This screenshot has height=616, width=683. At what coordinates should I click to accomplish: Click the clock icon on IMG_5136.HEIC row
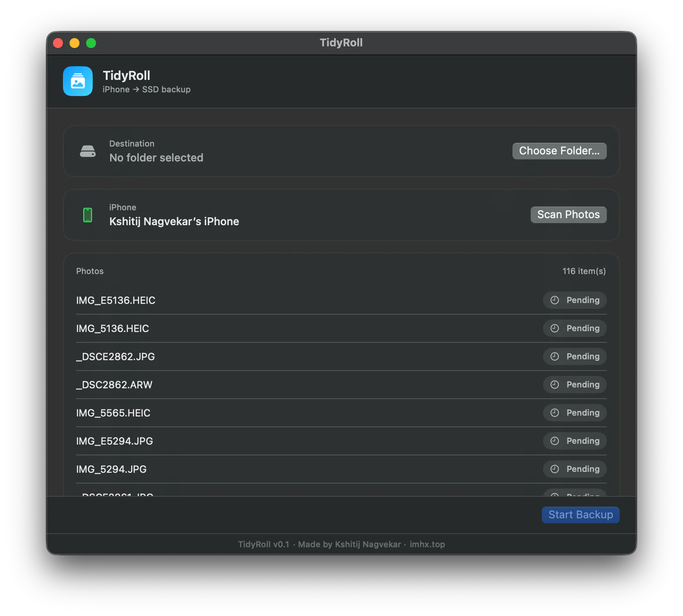555,328
